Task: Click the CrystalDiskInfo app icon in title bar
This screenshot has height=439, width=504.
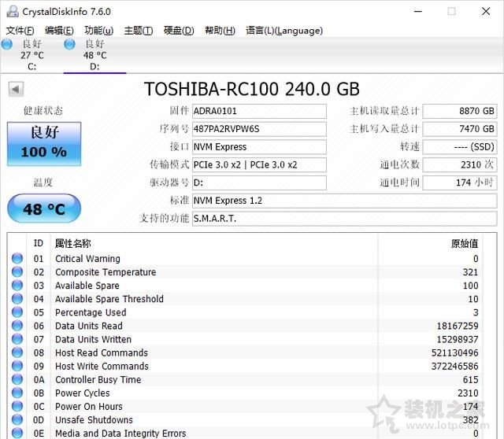Action: pos(10,11)
